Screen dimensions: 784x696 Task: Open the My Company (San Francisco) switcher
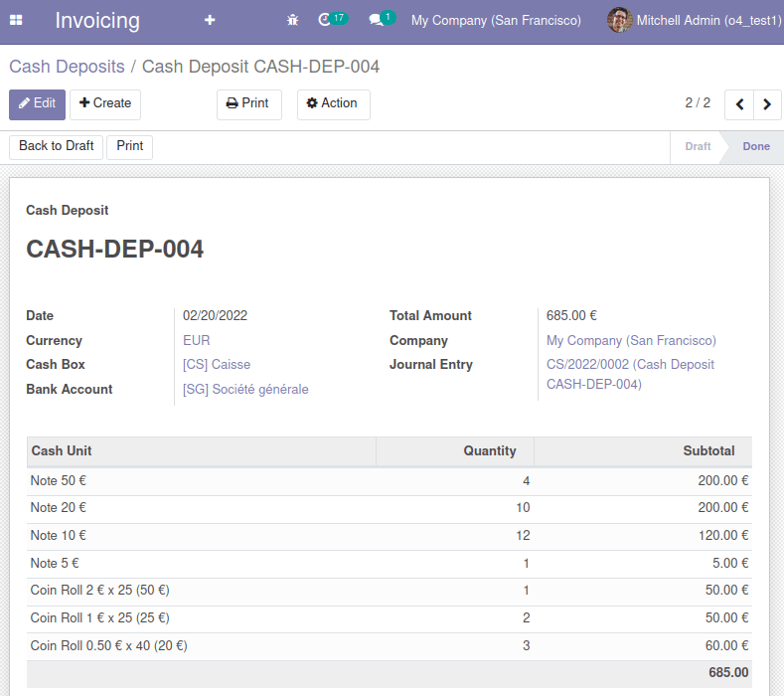pos(496,20)
